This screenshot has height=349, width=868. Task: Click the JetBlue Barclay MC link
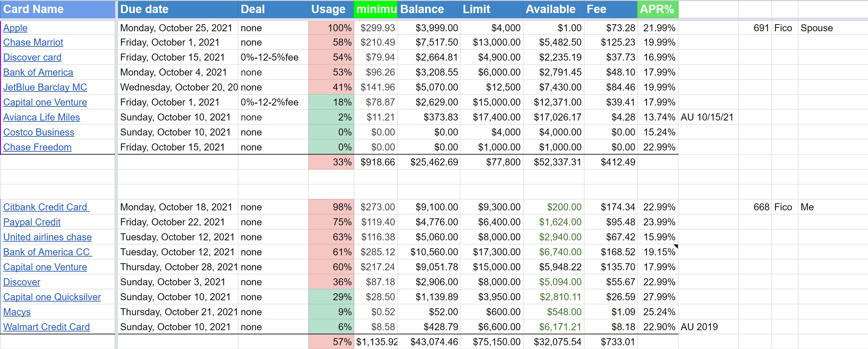(45, 87)
